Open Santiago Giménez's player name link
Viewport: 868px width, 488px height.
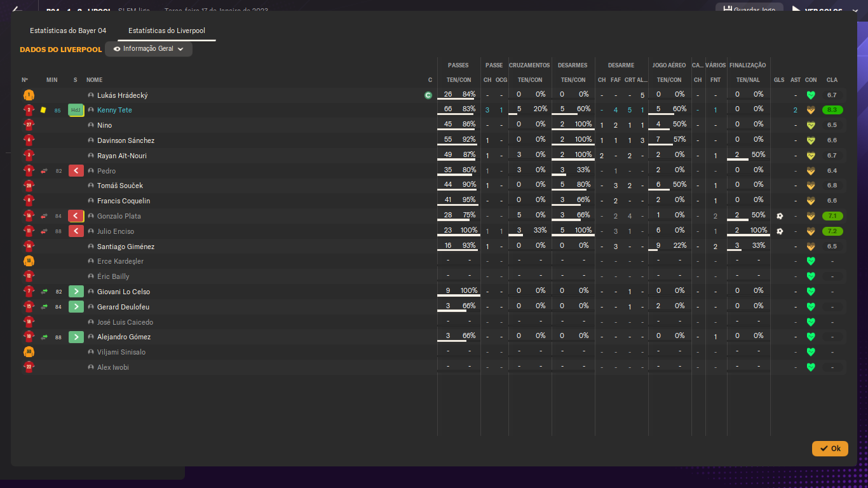(x=126, y=247)
